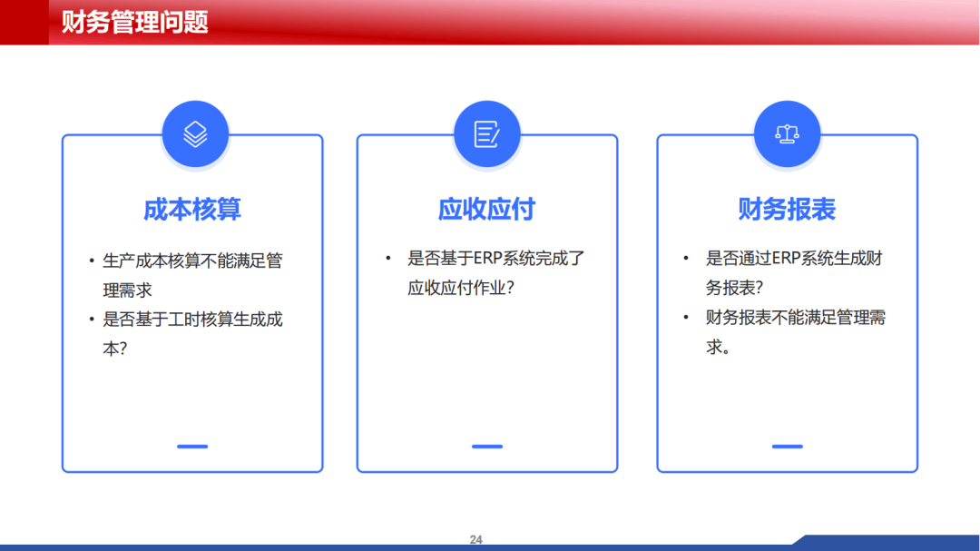The image size is (980, 551).
Task: Click the bullet text 是否基于ERP系统完成了应收应付作业?
Action: [495, 272]
